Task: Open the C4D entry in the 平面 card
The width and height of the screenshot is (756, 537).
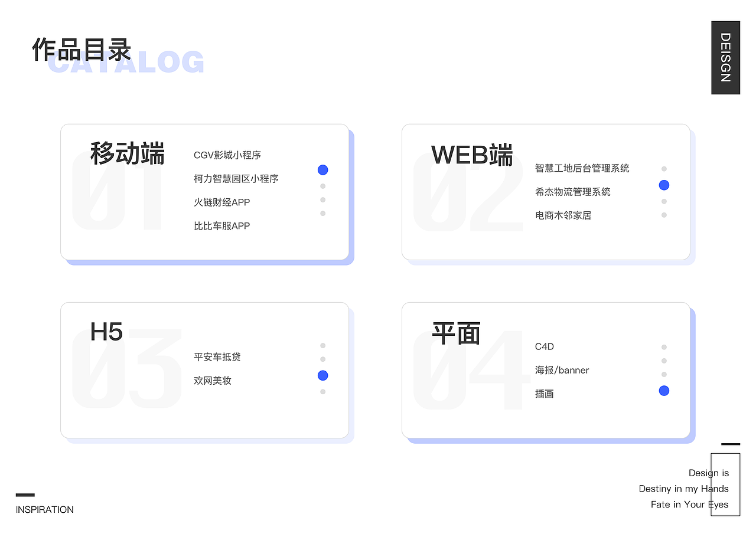Action: click(543, 346)
